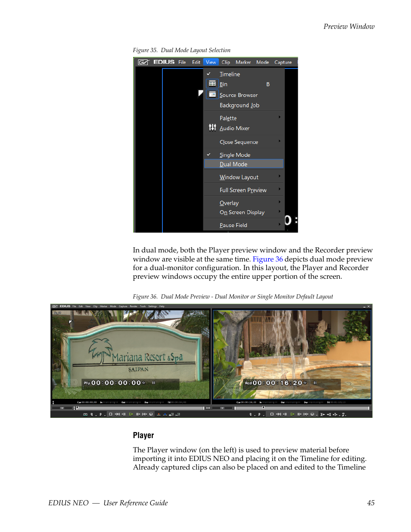Rewind in the Recorder window
411x532 pixels.
click(278, 414)
